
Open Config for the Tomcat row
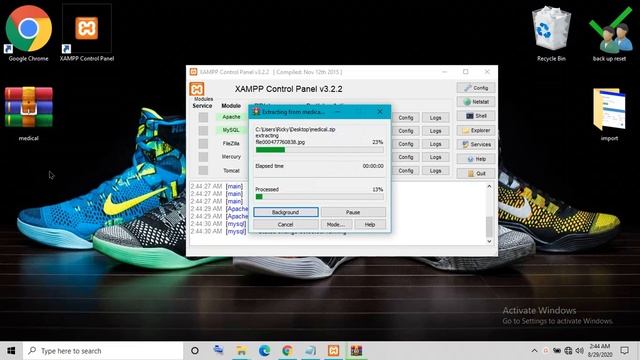[406, 171]
